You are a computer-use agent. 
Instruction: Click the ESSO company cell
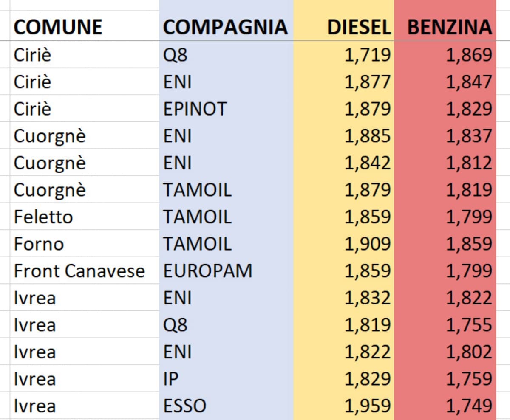[x=185, y=406]
